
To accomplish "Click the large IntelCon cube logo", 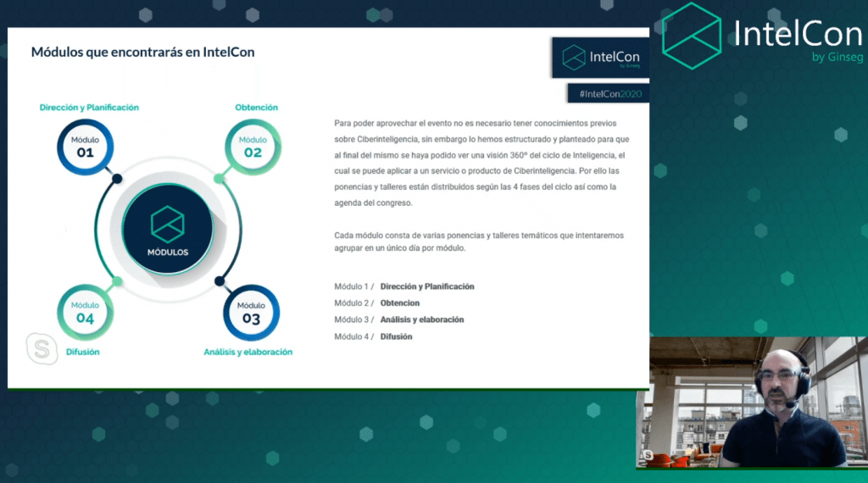I will pos(692,36).
